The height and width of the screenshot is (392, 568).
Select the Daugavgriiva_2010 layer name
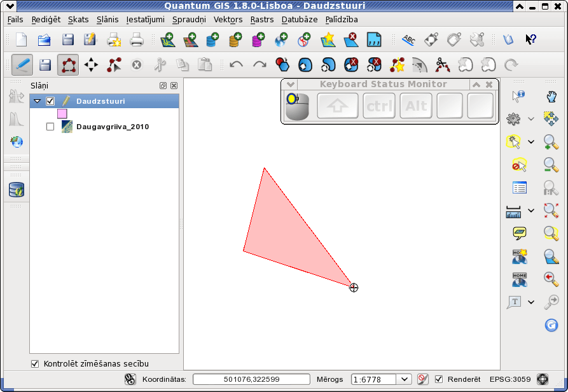coord(113,127)
